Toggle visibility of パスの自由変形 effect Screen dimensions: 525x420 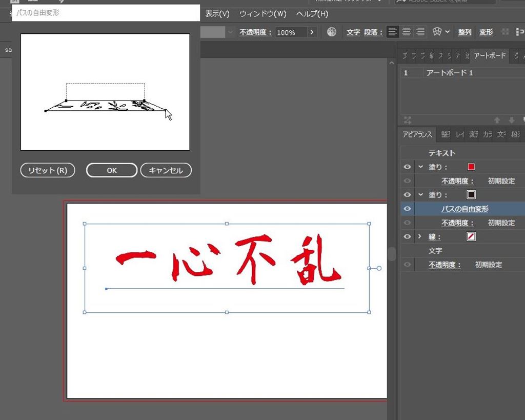[x=408, y=209]
